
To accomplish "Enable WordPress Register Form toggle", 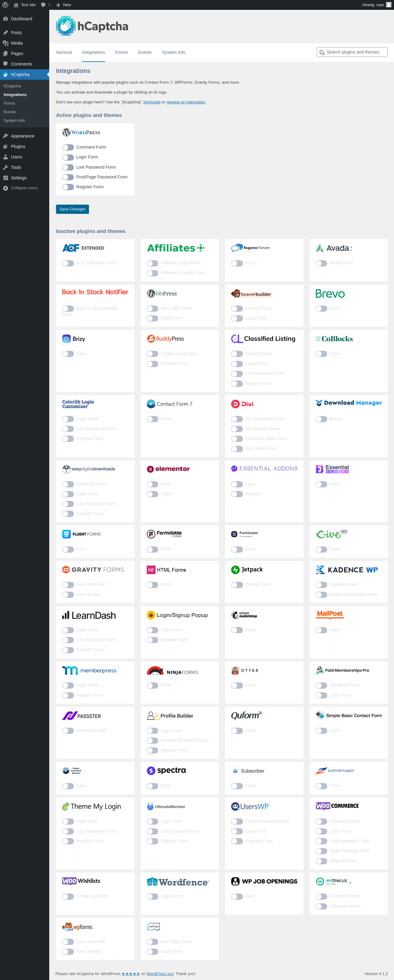I will click(68, 187).
